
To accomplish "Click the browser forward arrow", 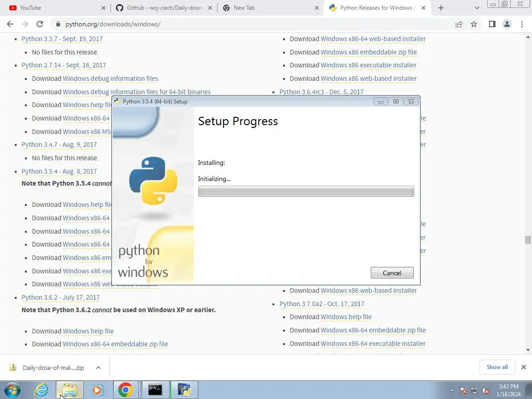I will point(25,24).
